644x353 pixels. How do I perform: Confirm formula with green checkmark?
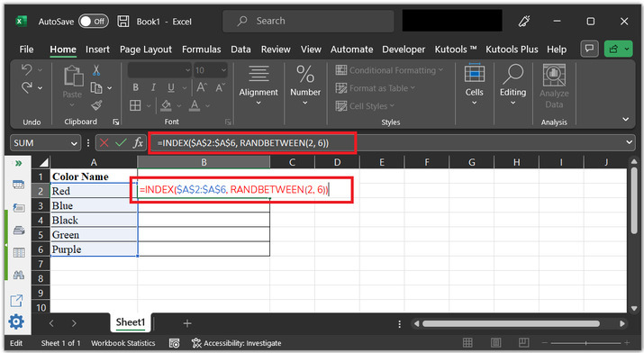pos(121,143)
